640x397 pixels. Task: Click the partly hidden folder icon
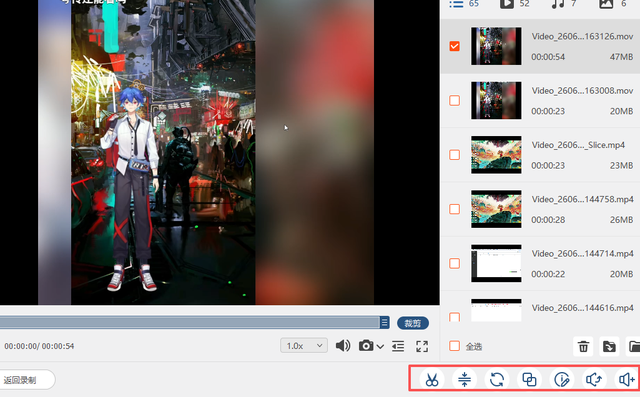633,346
